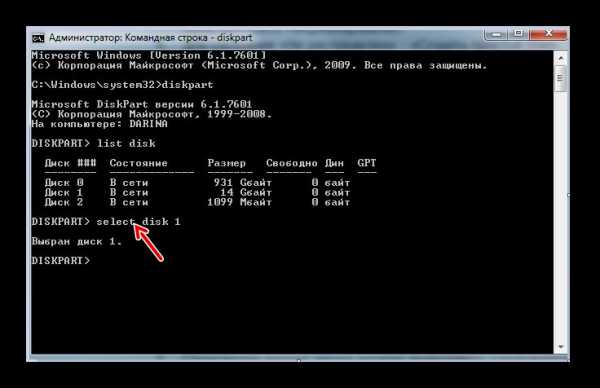
Task: Open the cmd system menu icon
Action: tap(38, 38)
